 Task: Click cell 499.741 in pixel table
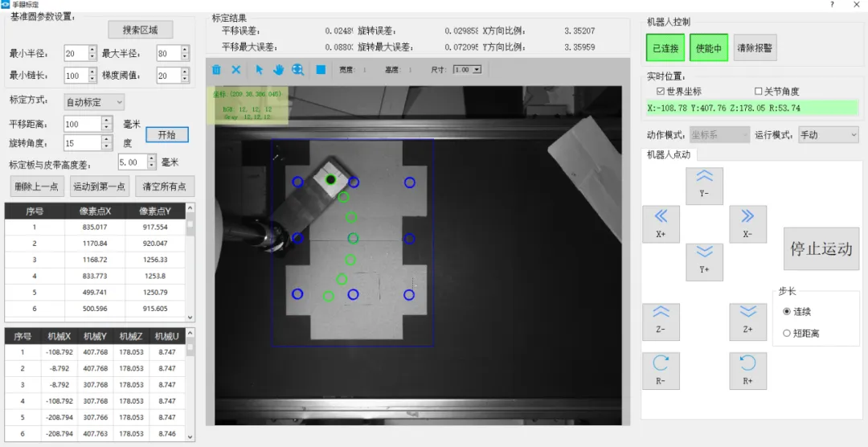click(x=95, y=292)
